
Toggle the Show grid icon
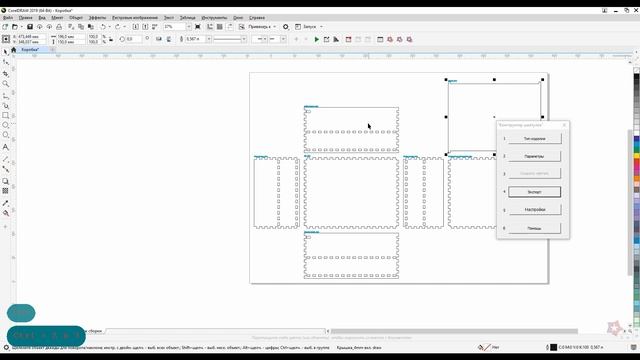(220, 27)
